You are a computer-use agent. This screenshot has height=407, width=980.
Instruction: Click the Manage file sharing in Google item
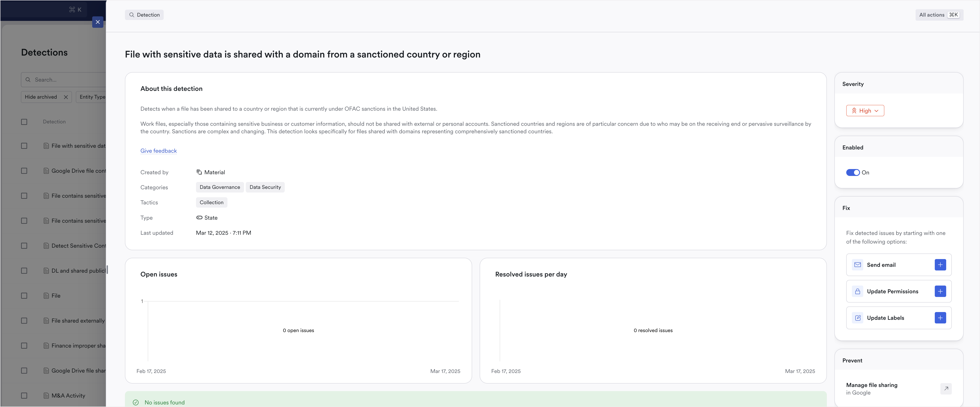899,389
